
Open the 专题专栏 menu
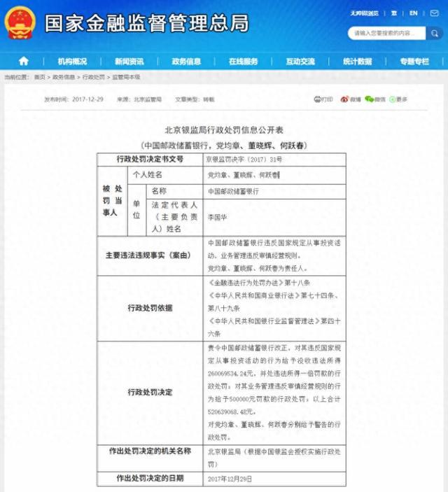[x=414, y=62]
